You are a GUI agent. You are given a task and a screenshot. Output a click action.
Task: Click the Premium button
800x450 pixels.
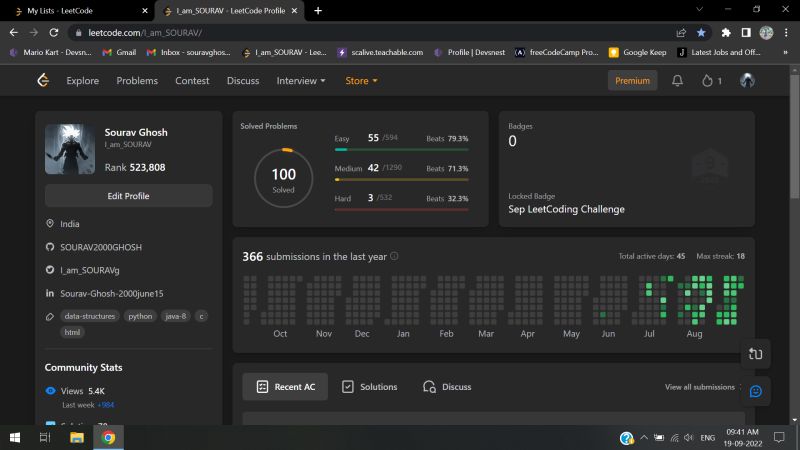pos(632,81)
